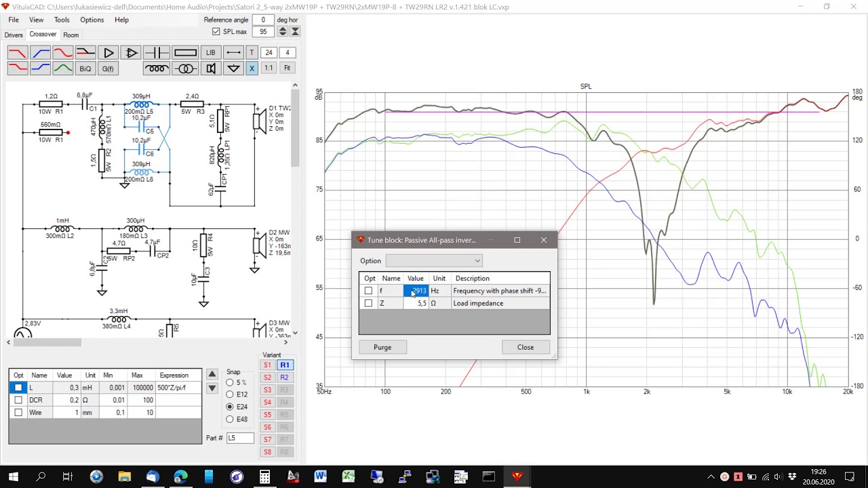This screenshot has width=868, height=488.
Task: Add a loudspeaker driver component
Action: (210, 68)
